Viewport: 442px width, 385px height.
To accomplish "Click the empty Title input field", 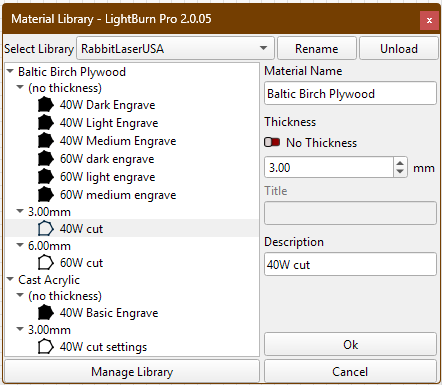I will pos(350,213).
